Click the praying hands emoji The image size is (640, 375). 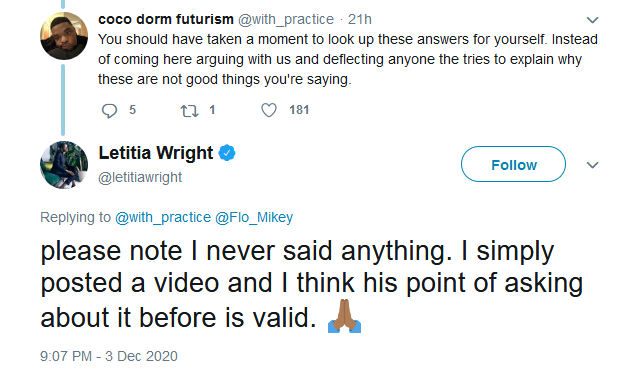point(344,316)
